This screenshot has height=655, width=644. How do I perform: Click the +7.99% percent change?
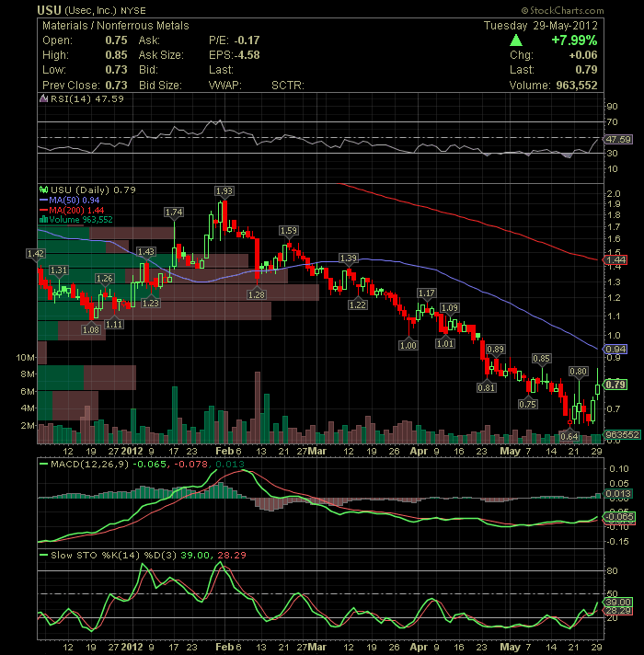click(x=574, y=40)
